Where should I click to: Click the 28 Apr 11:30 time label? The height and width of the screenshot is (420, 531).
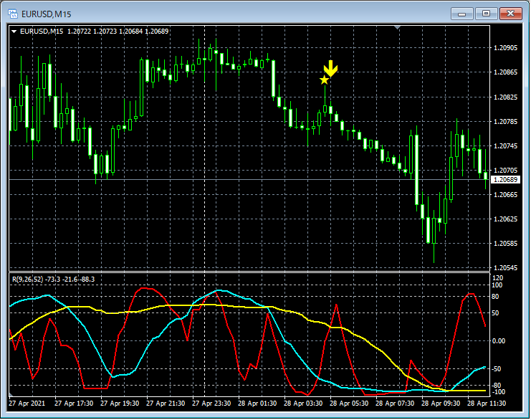coord(487,404)
